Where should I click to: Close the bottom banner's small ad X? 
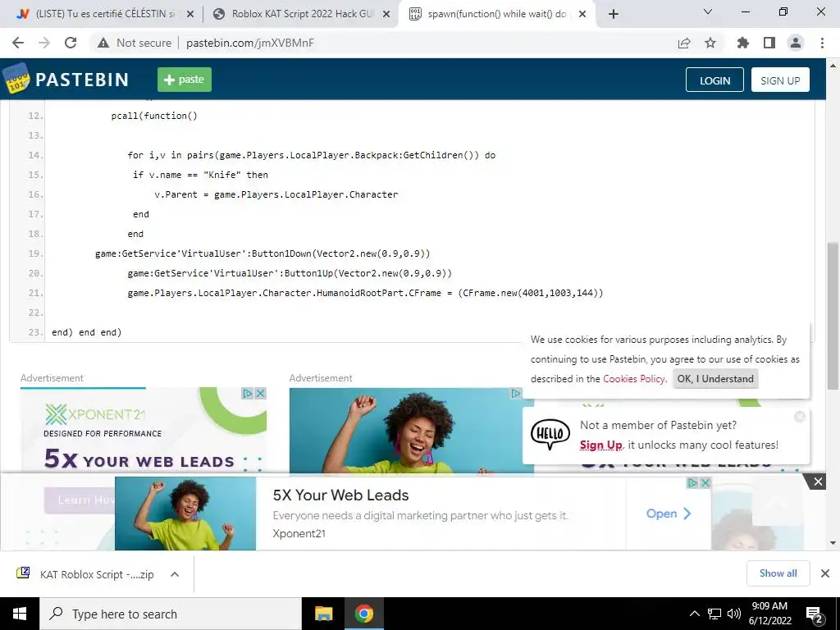[x=705, y=482]
